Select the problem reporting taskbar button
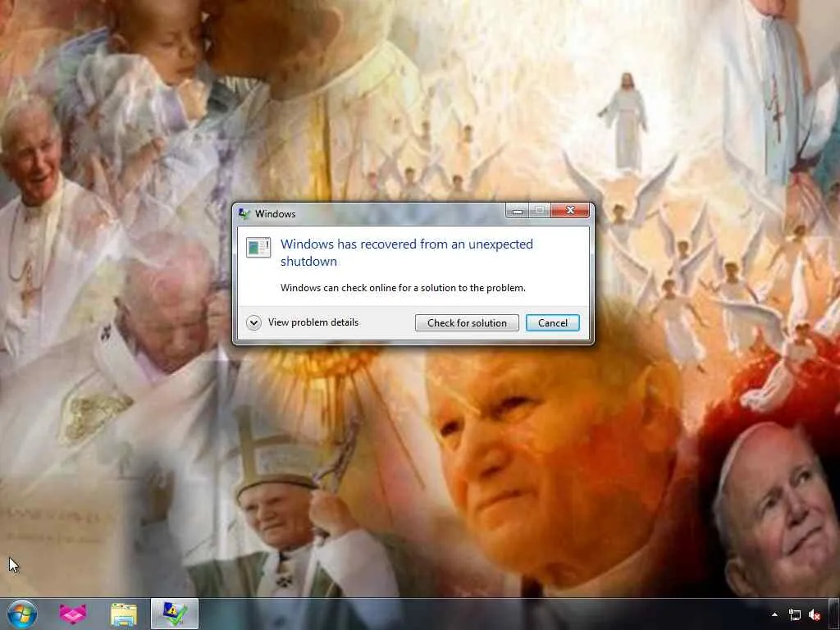This screenshot has height=630, width=840. pos(175,614)
